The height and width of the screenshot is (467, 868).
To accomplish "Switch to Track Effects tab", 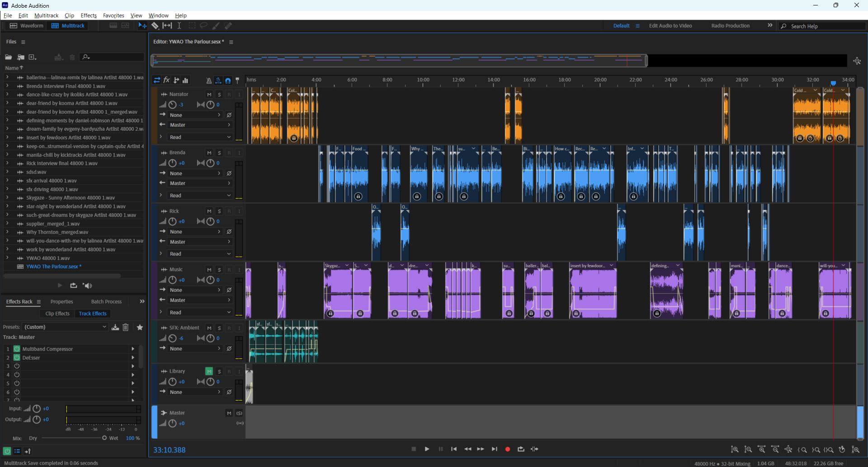I will coord(93,314).
